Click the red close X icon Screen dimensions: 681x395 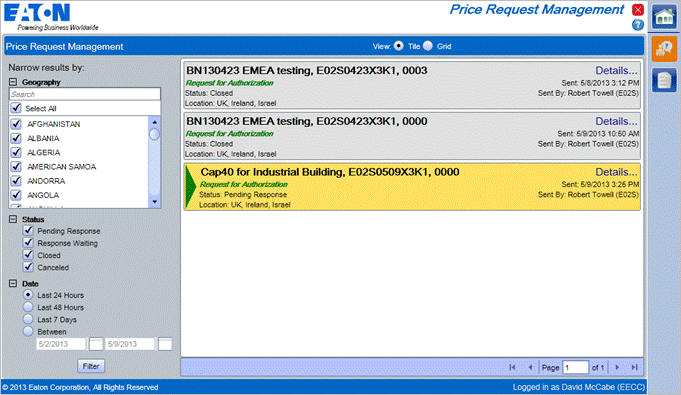tap(638, 10)
